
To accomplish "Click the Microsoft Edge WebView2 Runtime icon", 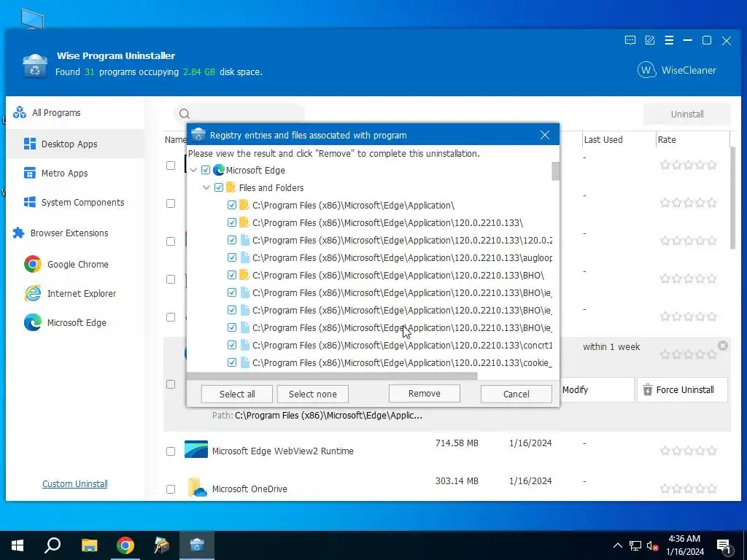I will [x=196, y=449].
